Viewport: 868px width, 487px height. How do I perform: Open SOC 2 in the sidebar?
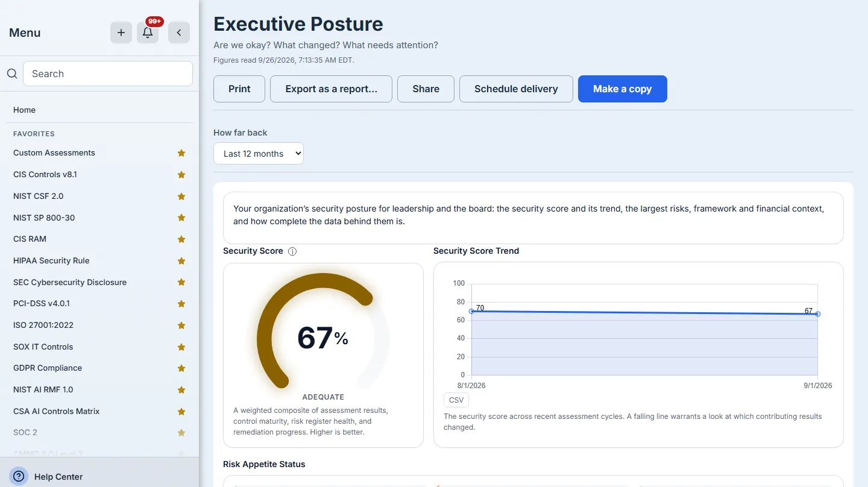point(25,432)
